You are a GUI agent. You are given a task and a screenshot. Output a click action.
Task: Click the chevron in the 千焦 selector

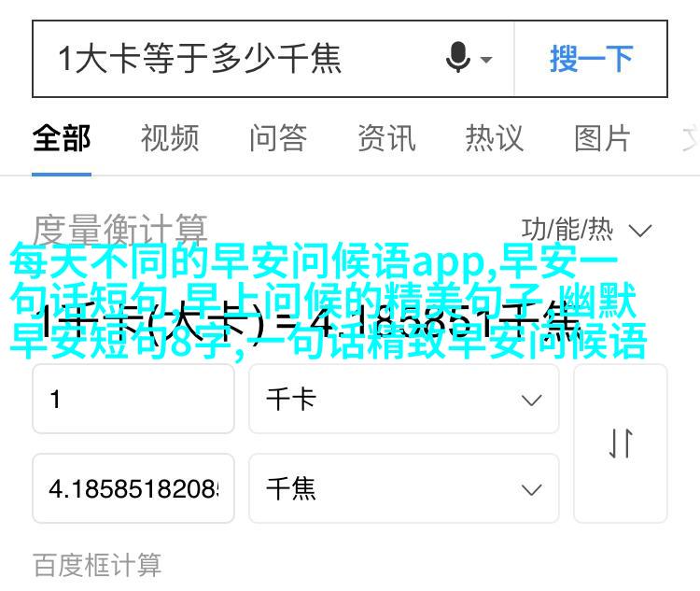click(531, 489)
